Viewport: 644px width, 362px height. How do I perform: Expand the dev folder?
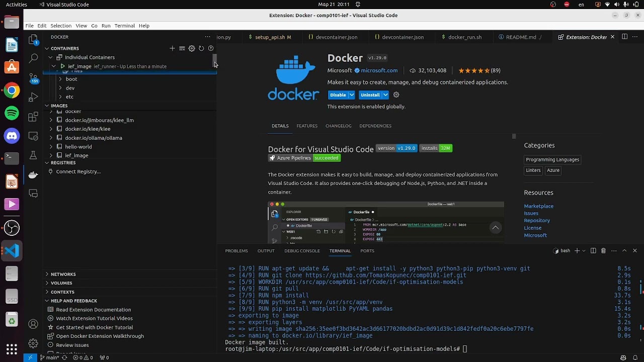tap(60, 88)
